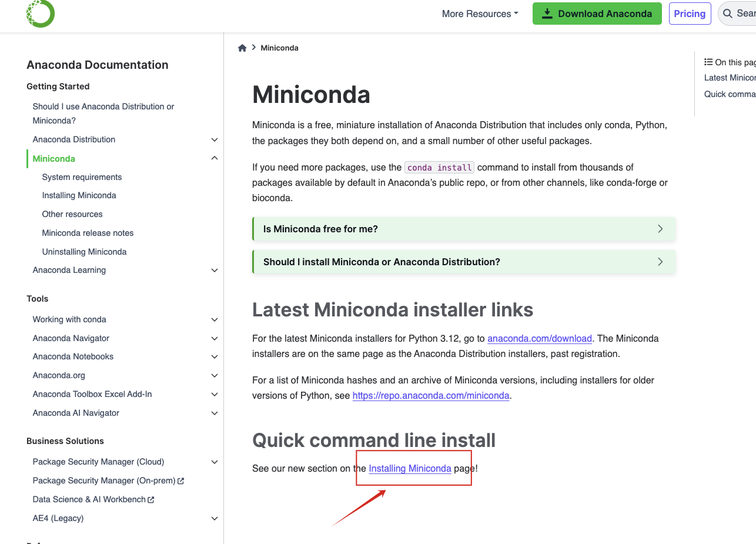The height and width of the screenshot is (544, 756).
Task: Jump to Quick command entry in page outline
Action: point(730,94)
